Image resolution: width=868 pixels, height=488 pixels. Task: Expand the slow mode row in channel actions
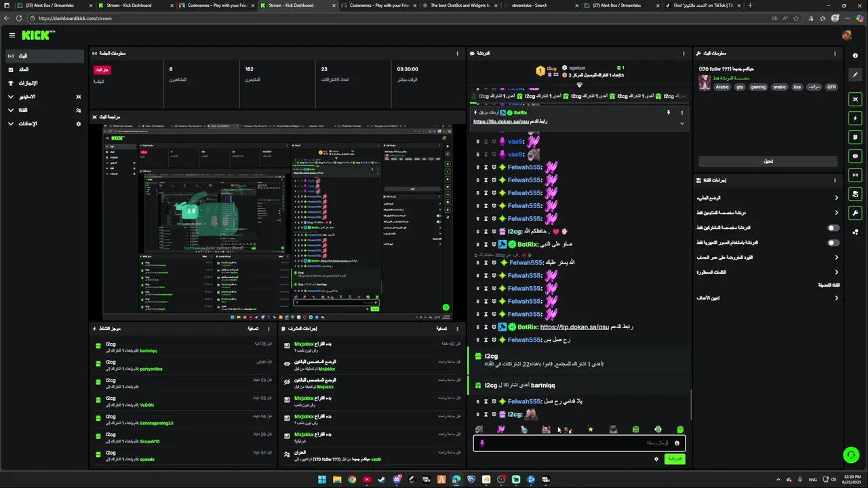coord(767,198)
